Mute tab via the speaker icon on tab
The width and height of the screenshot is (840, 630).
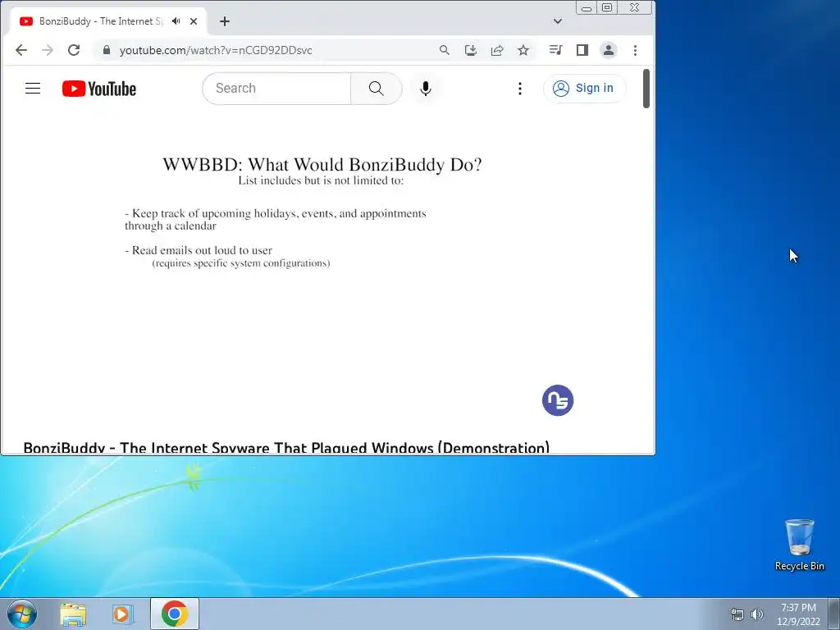(176, 21)
